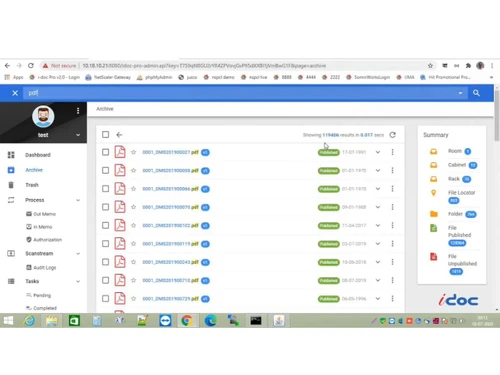Open Chrome extensions puzzle icon
The image size is (500, 375).
468,66
